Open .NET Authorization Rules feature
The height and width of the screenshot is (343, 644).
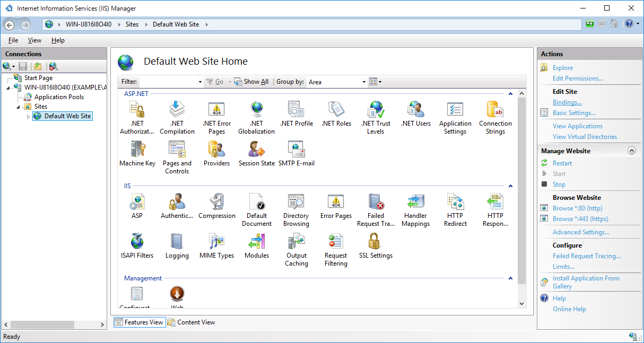click(x=137, y=118)
